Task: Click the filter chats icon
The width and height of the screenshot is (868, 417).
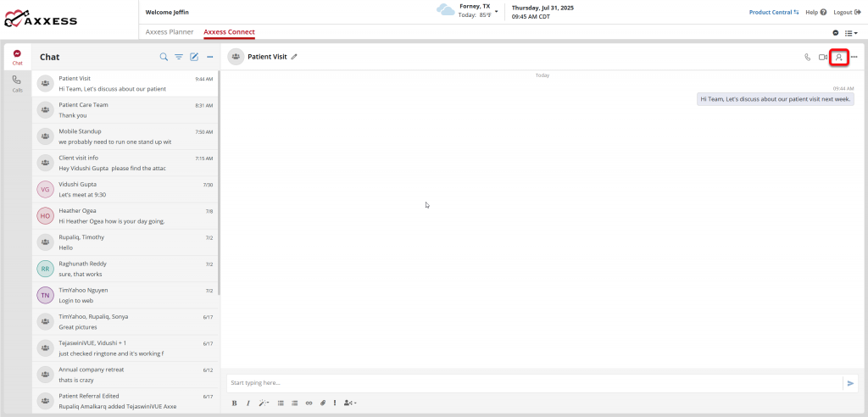Action: pos(179,57)
